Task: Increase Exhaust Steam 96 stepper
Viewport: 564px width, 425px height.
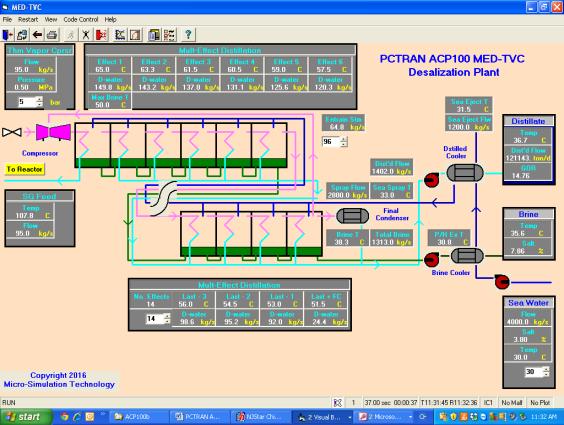Action: [344, 139]
